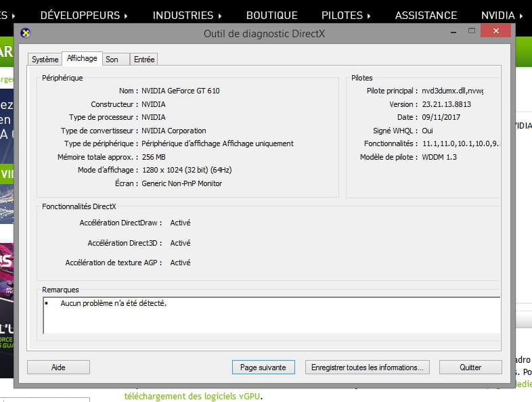This screenshot has height=402, width=532.
Task: Select the Affichage tab
Action: (82, 58)
